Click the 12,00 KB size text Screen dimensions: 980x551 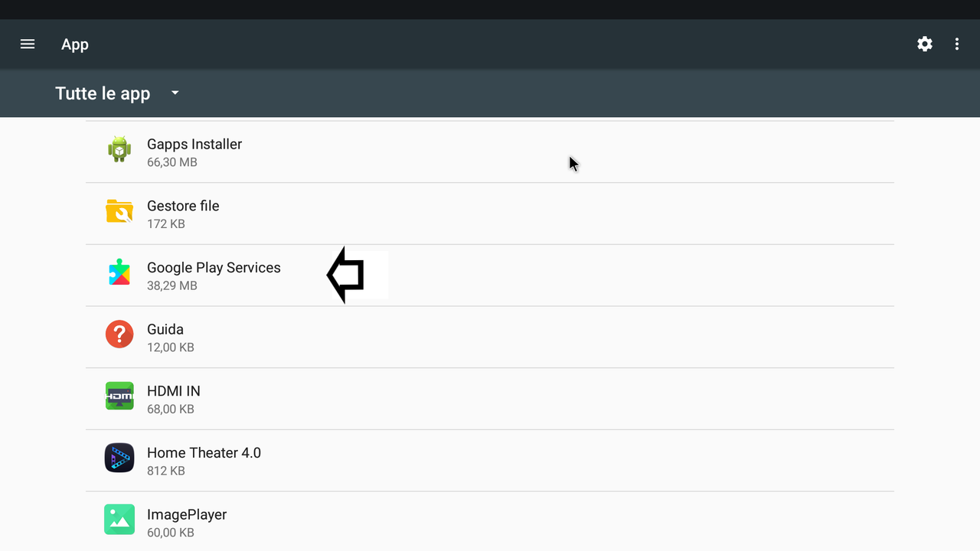(x=171, y=347)
